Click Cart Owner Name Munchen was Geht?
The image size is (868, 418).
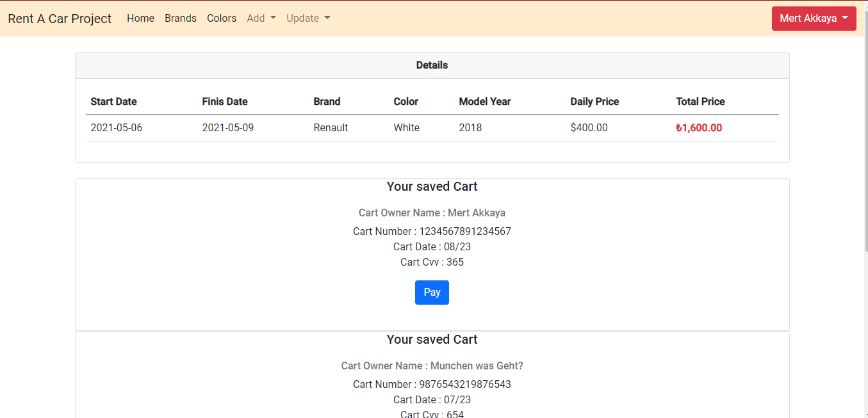click(432, 366)
